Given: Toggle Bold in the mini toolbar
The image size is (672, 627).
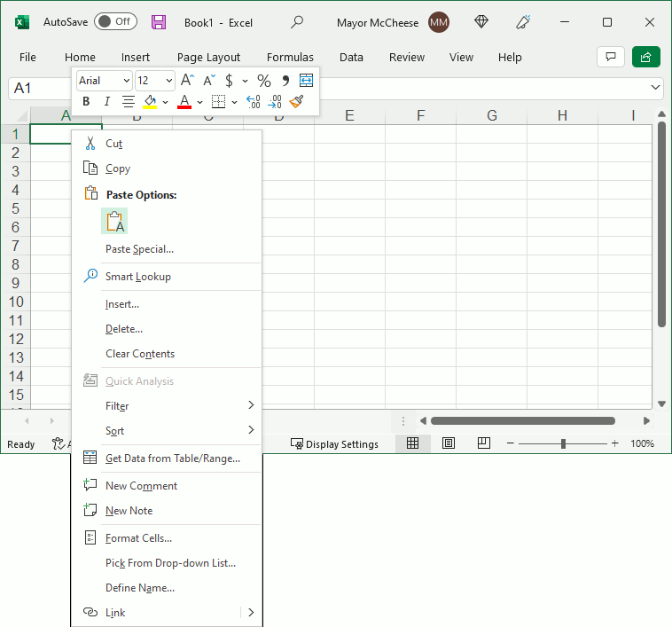Looking at the screenshot, I should (86, 102).
